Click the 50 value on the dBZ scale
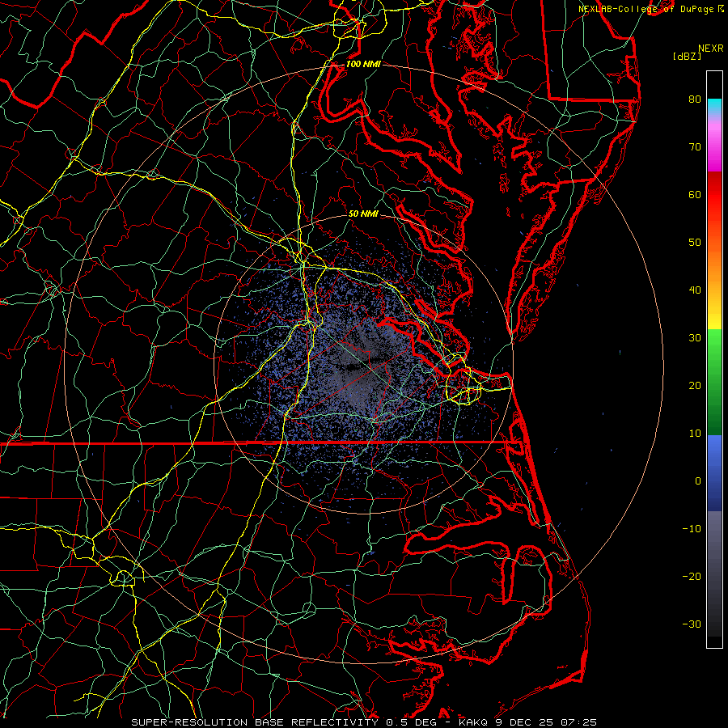Screen dimensions: 728x728 694,242
